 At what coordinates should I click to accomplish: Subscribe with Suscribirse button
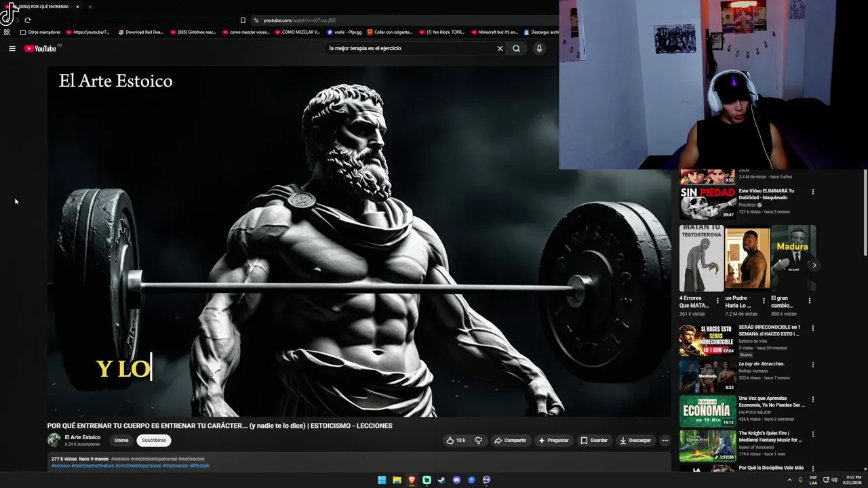tap(153, 441)
